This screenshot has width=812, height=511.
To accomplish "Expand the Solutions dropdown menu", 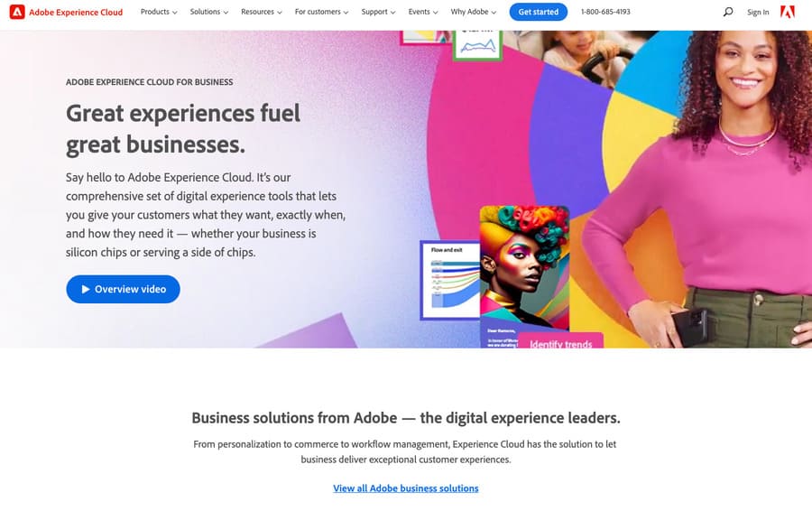I will 209,12.
